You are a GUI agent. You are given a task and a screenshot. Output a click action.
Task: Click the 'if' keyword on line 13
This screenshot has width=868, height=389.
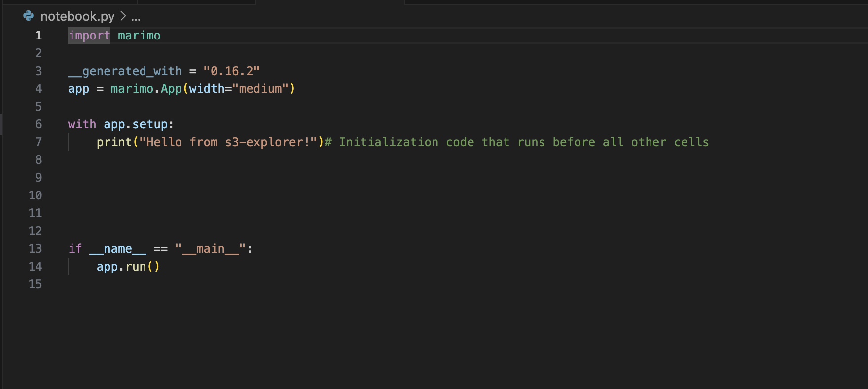75,249
